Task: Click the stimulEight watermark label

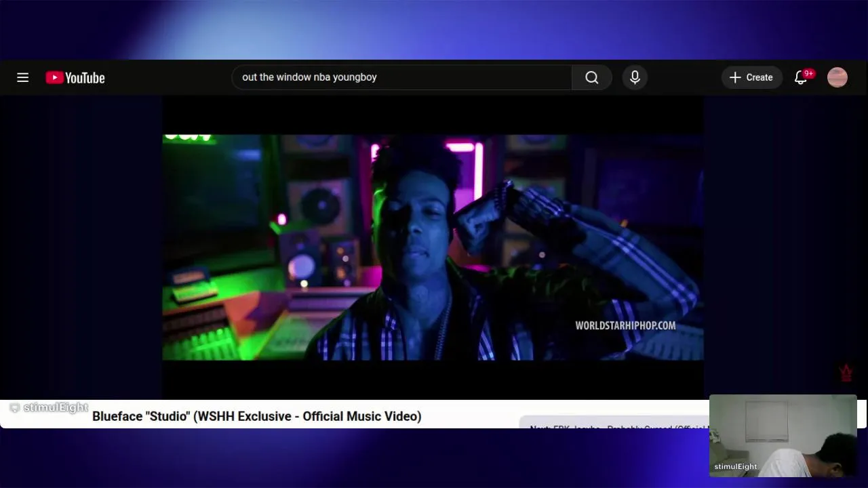Action: (49, 407)
